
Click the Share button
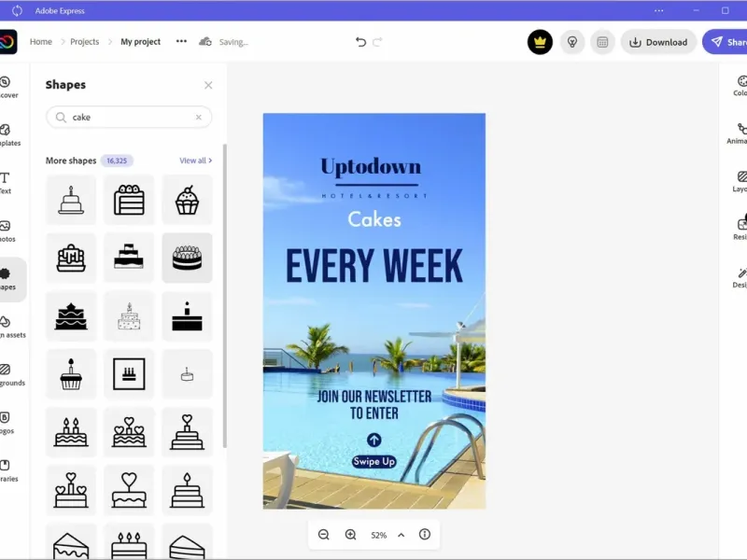coord(726,42)
